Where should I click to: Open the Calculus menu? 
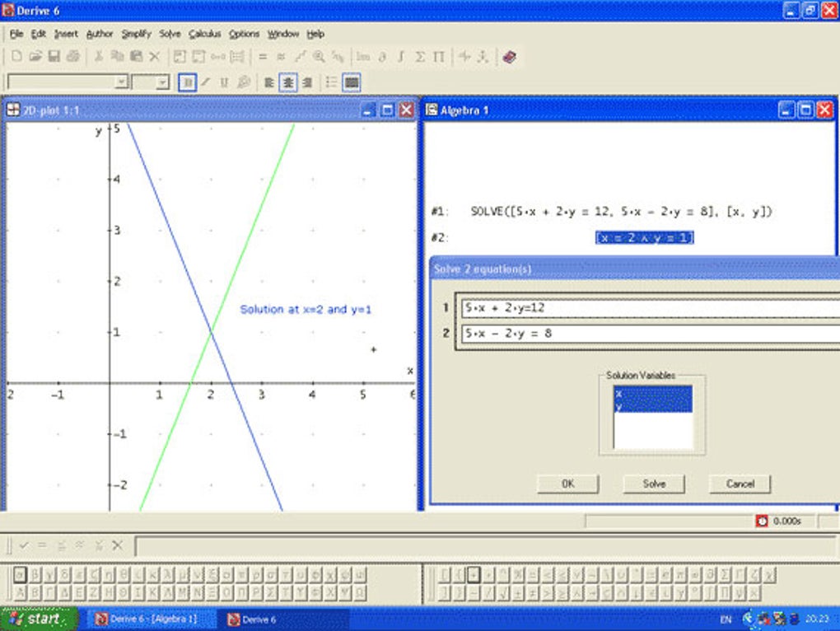[204, 34]
